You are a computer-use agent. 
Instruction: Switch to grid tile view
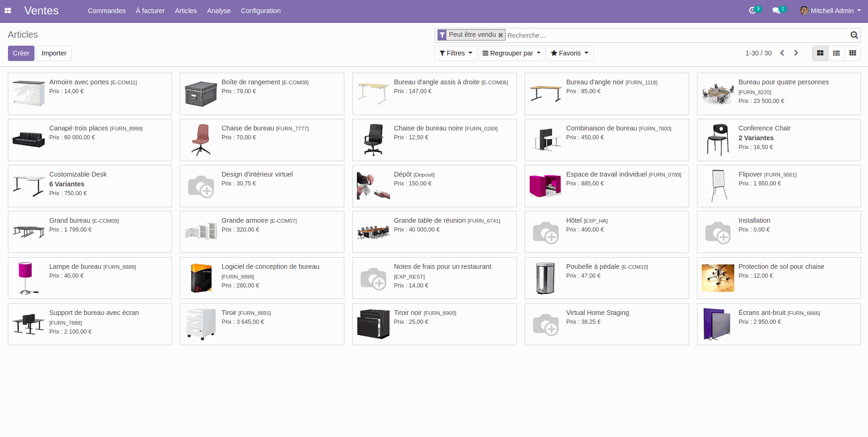pyautogui.click(x=853, y=53)
